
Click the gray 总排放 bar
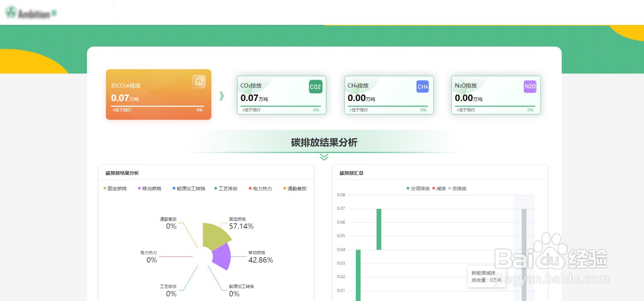(x=524, y=255)
